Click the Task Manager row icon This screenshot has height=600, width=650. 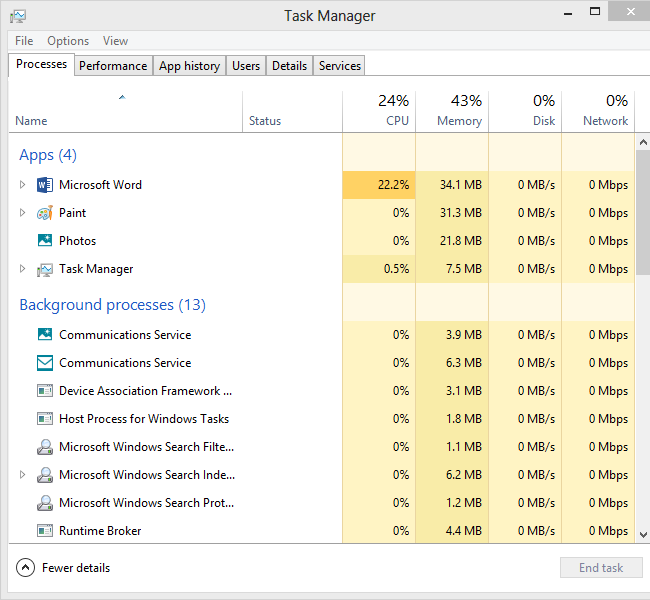click(x=45, y=270)
